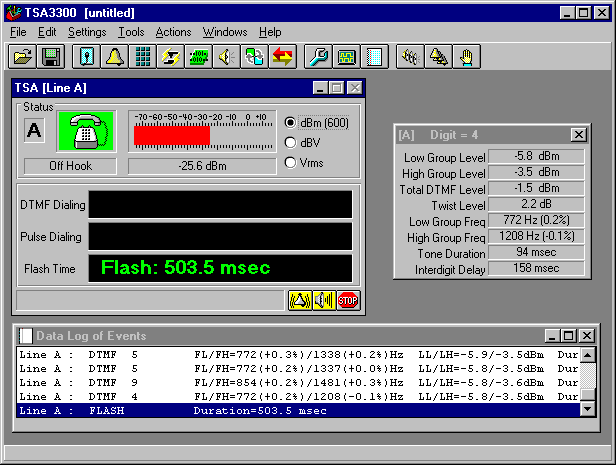Open the Settings menu
This screenshot has width=616, height=465.
pos(87,32)
